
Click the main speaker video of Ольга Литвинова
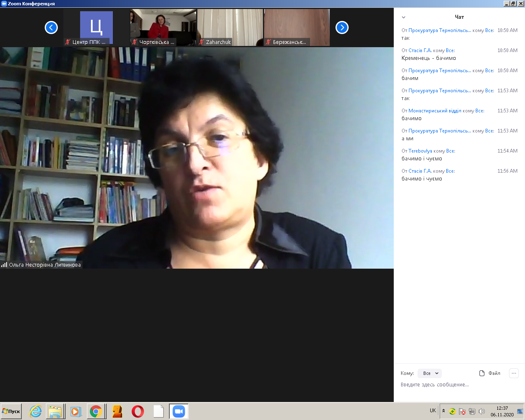[x=197, y=158]
